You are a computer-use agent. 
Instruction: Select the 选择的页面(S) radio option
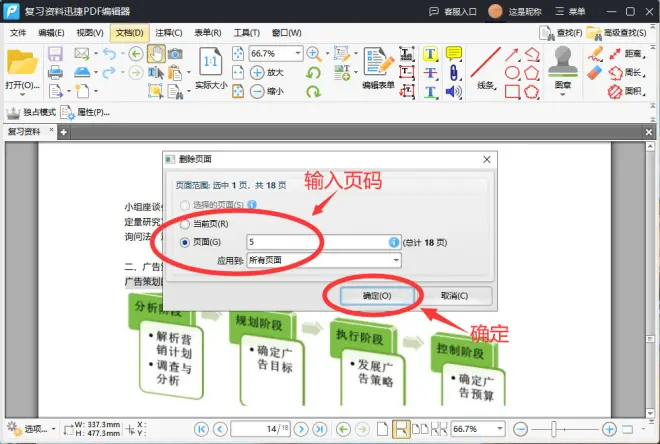click(x=185, y=205)
